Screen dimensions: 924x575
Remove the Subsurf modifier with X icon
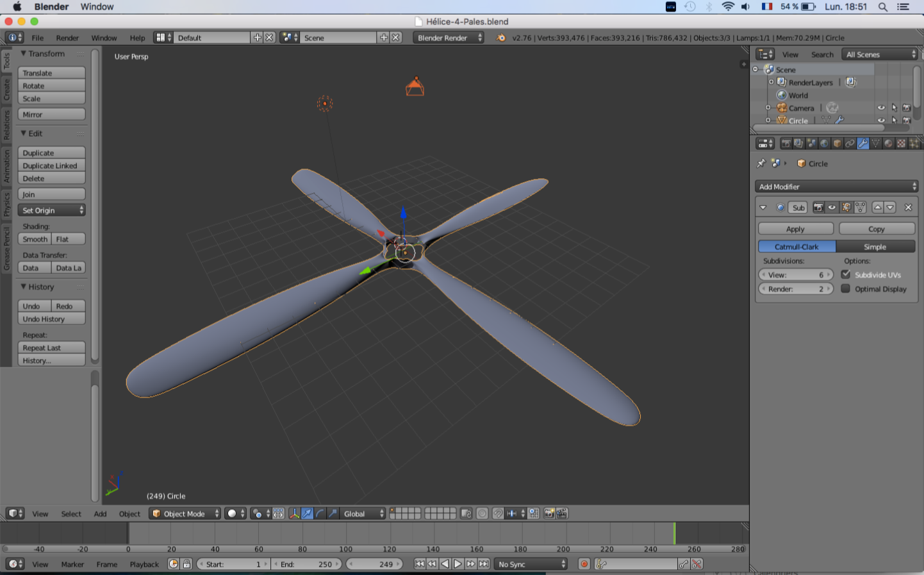908,207
